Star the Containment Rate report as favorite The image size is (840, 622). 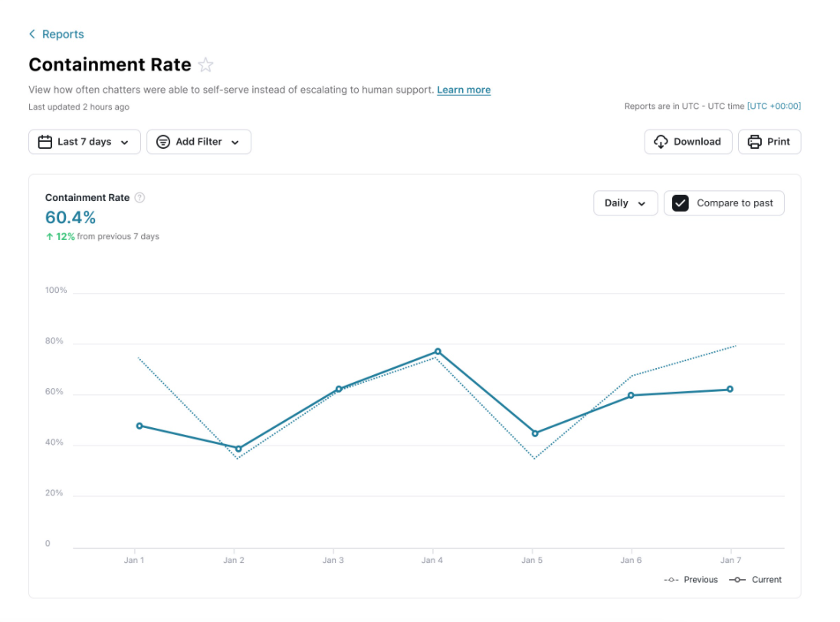coord(205,65)
